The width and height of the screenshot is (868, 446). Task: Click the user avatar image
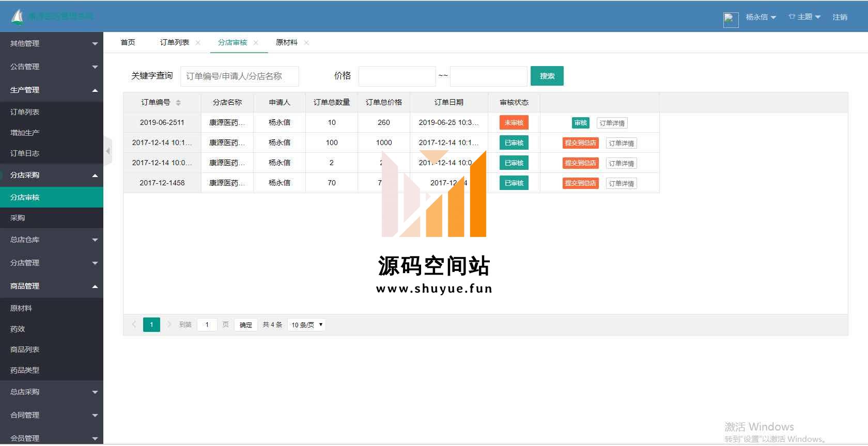tap(731, 20)
